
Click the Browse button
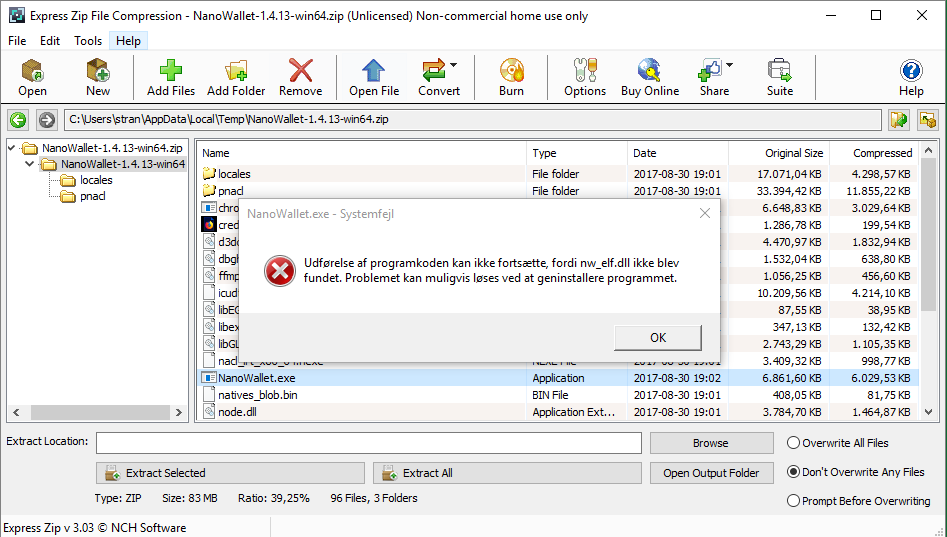[711, 443]
